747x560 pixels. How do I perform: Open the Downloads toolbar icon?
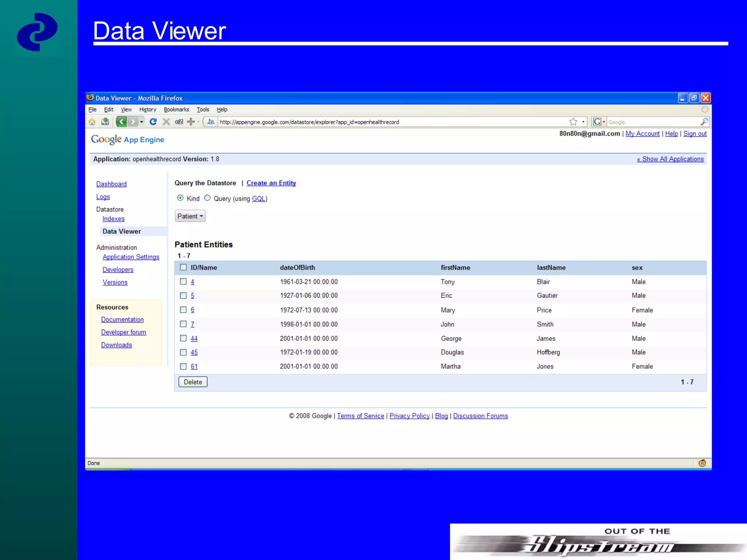pos(105,122)
